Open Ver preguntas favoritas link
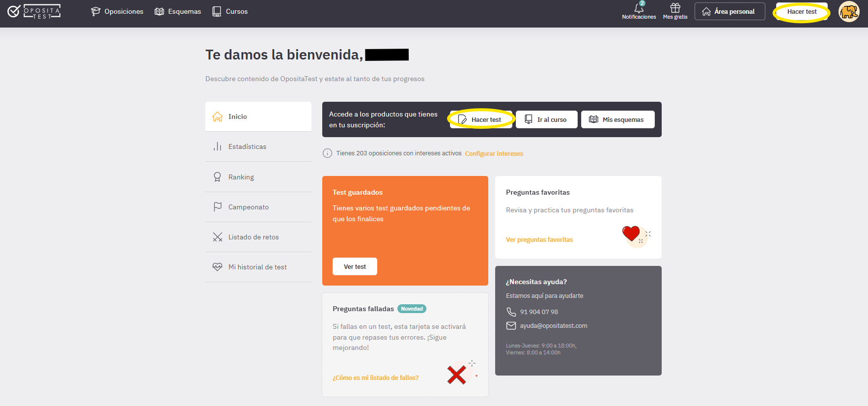This screenshot has width=868, height=406. pyautogui.click(x=539, y=240)
